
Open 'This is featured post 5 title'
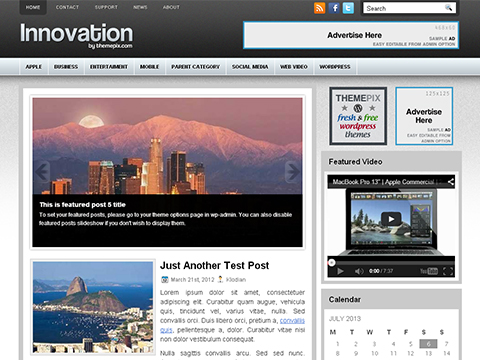82,205
